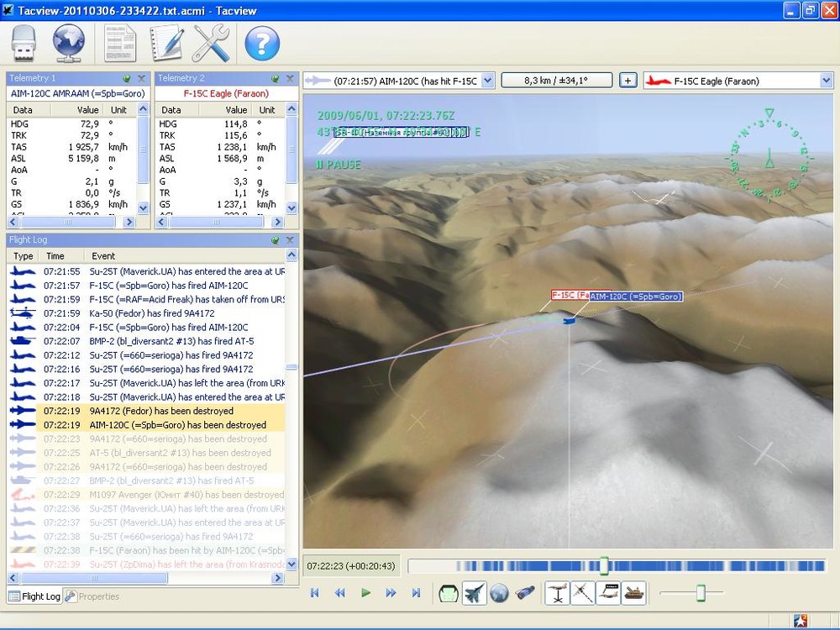This screenshot has height=630, width=840.
Task: Click the plus button between object selectors
Action: [x=627, y=81]
